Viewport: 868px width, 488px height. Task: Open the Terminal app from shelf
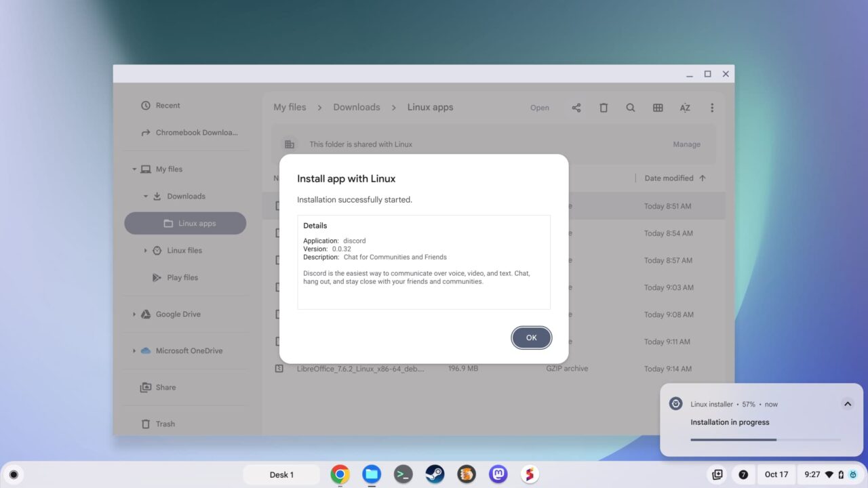tap(403, 474)
